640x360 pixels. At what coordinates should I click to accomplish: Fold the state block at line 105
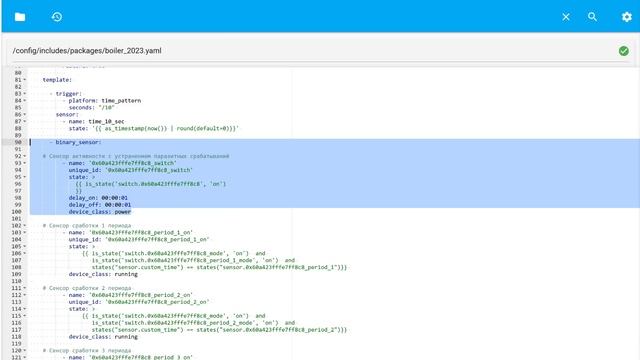pos(24,246)
